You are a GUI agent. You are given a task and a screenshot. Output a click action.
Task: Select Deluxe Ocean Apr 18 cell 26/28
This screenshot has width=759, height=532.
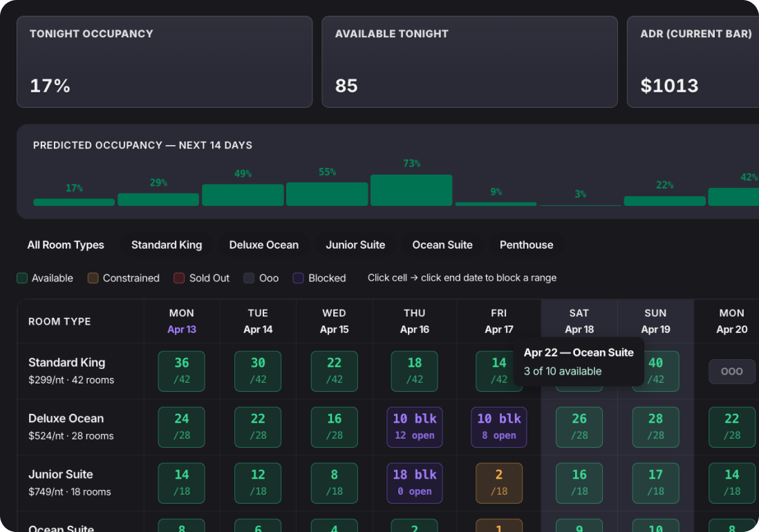point(579,427)
